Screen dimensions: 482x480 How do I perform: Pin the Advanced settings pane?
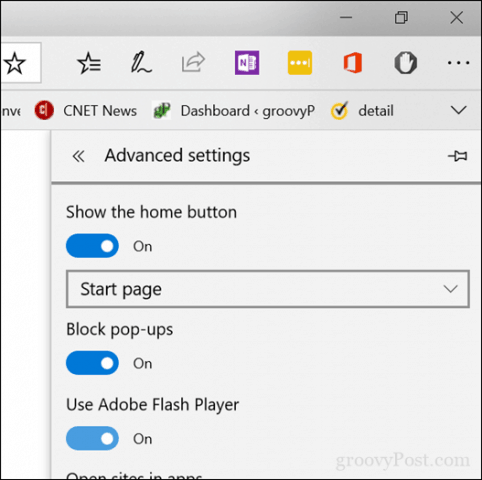pyautogui.click(x=458, y=156)
